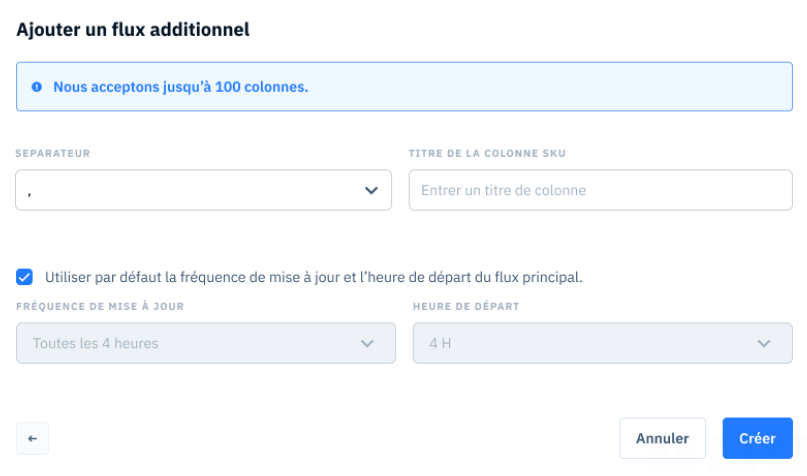Click the 'TITRE DE LA COLONNE SKU' label
Viewport: 807px width, 476px height.
pyautogui.click(x=487, y=153)
